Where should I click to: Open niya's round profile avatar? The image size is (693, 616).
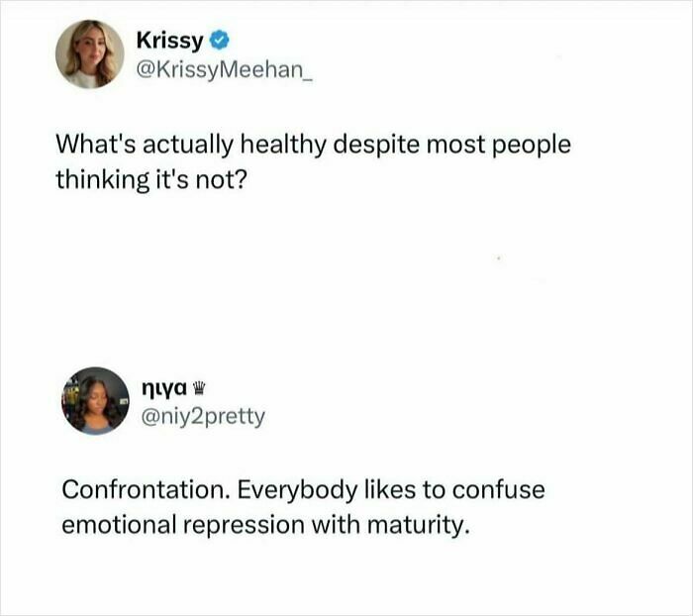[x=97, y=401]
